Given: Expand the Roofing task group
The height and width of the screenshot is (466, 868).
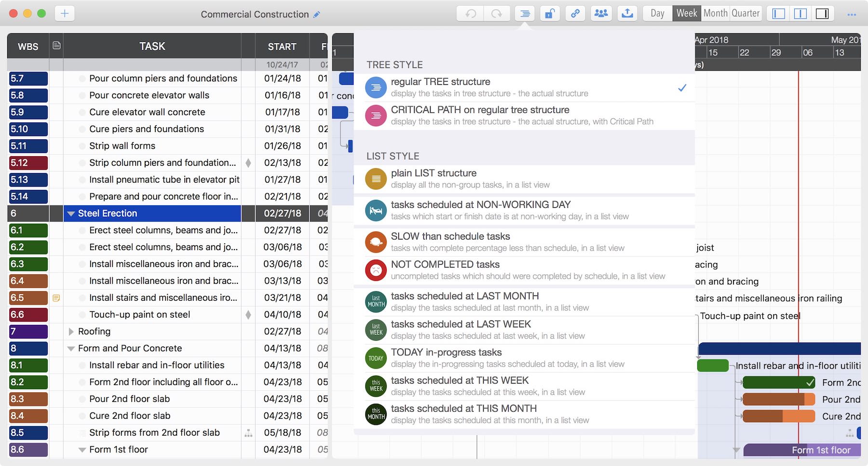Looking at the screenshot, I should [71, 332].
